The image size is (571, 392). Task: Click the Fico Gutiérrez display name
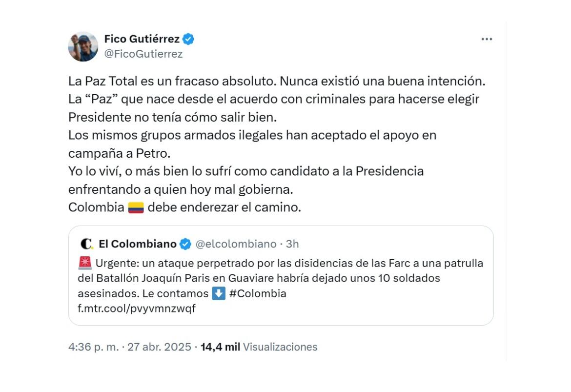142,39
